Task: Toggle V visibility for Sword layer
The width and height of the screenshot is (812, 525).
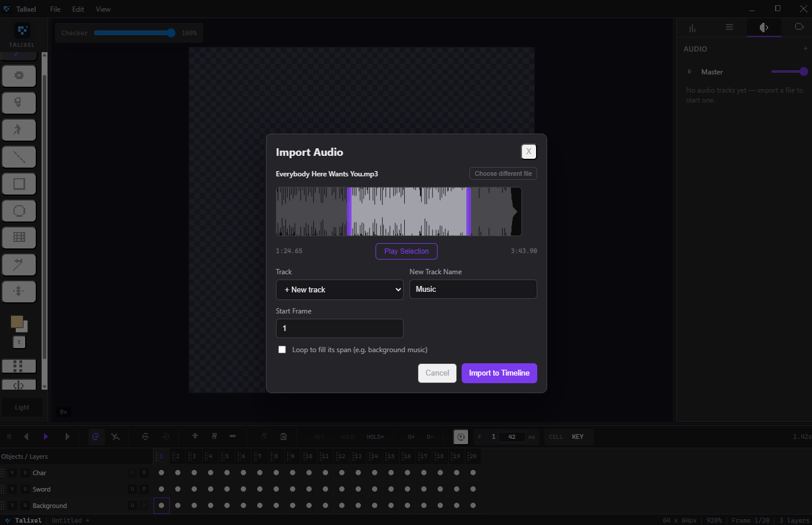Action: [12, 489]
